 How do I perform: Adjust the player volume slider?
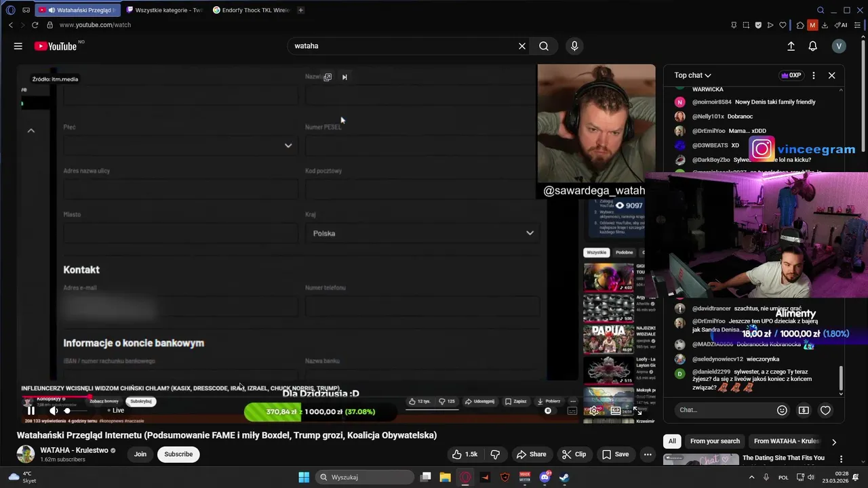coord(75,411)
